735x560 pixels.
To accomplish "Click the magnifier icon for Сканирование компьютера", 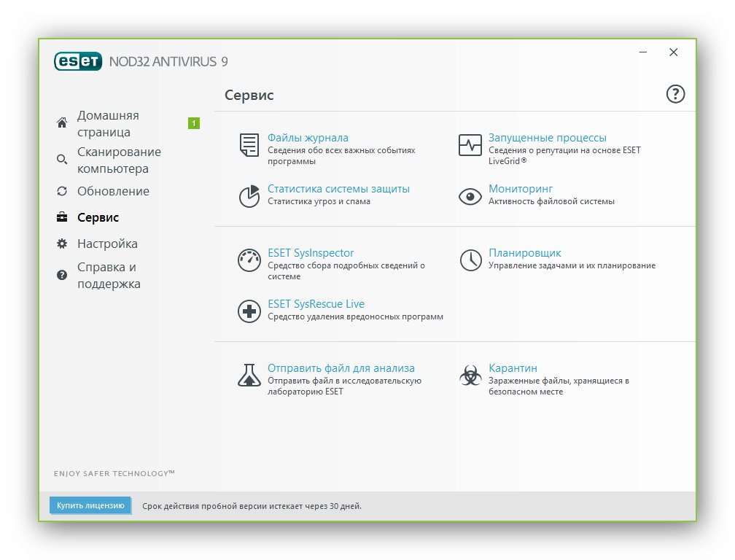I will pos(62,160).
